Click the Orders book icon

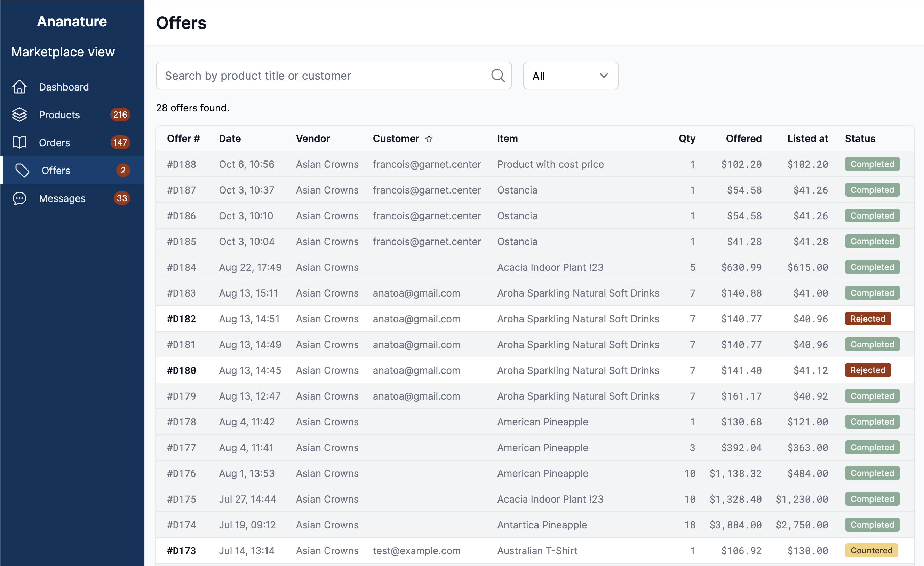pyautogui.click(x=19, y=142)
